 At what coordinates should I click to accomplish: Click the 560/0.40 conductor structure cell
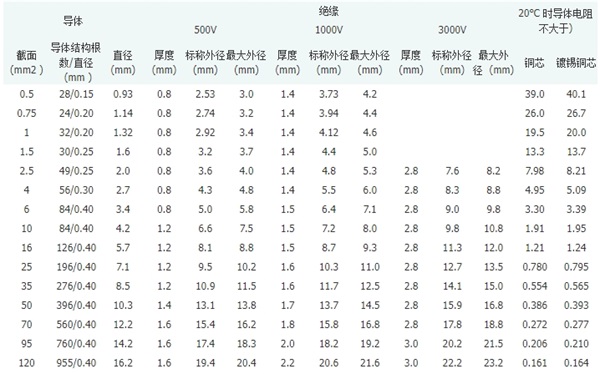76,324
